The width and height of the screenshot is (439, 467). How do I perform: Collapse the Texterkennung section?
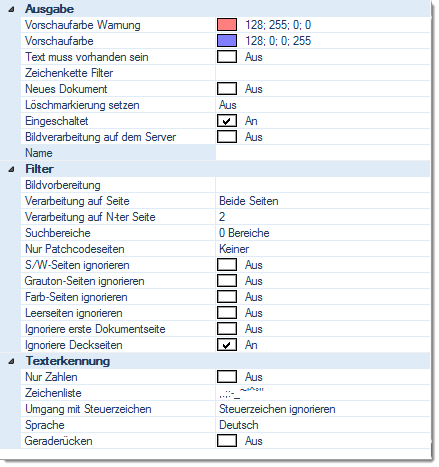point(11,361)
